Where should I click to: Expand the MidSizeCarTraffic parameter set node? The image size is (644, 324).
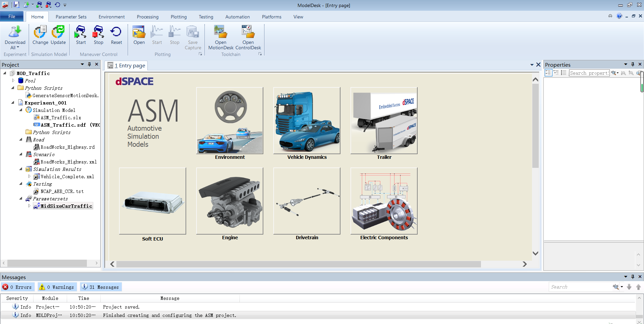(29, 206)
